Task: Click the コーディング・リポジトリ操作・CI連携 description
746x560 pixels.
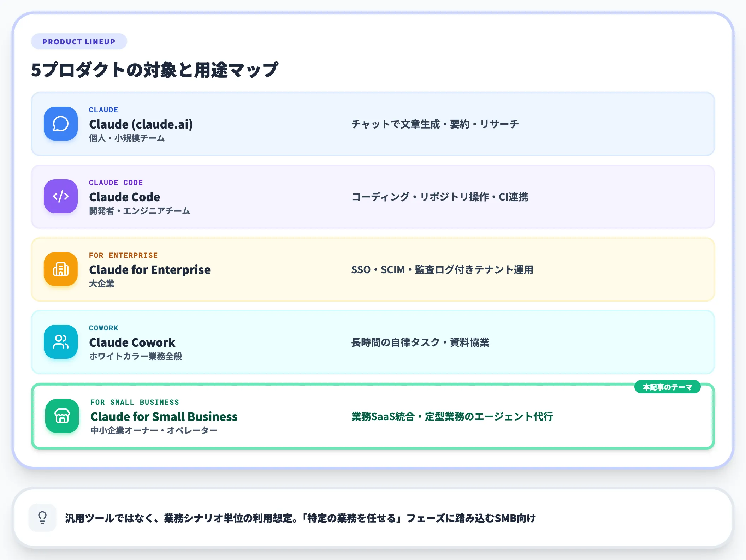Action: [440, 197]
